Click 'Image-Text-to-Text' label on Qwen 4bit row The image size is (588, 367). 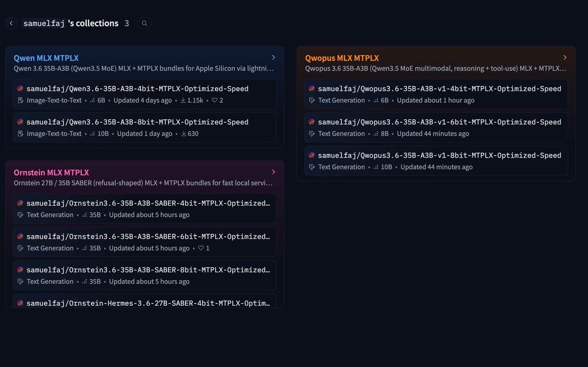[x=54, y=100]
